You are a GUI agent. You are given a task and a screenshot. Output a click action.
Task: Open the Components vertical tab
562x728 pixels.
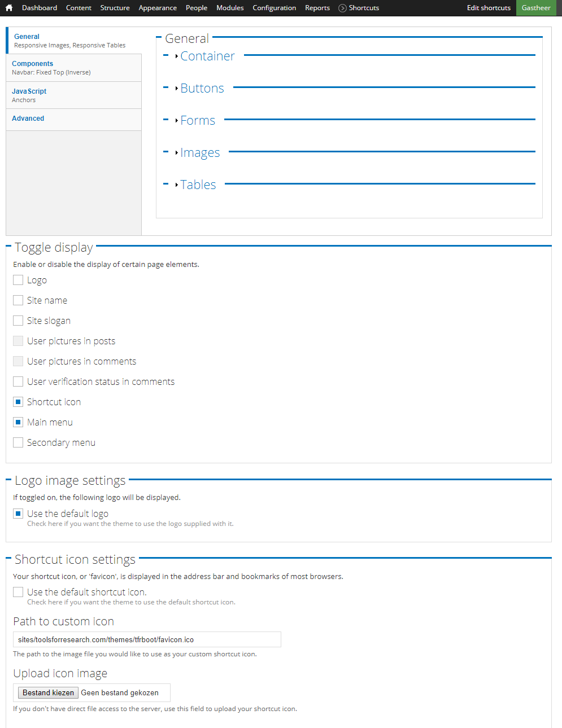pos(33,64)
